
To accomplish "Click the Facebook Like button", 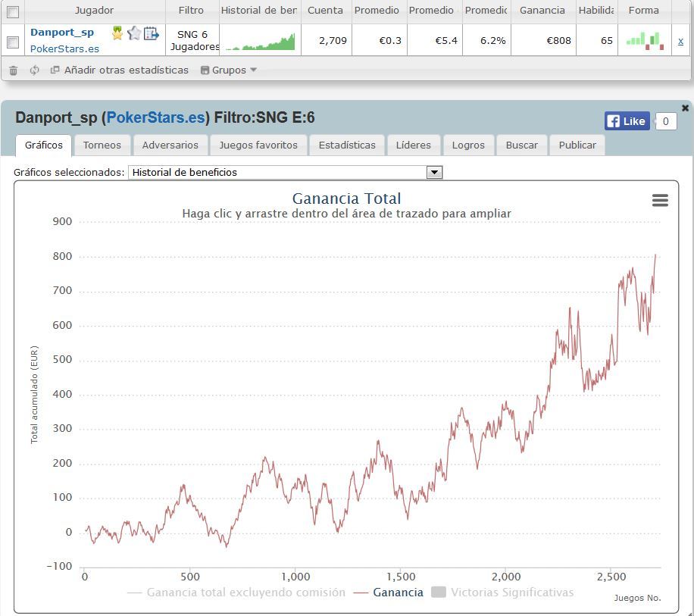I will 627,121.
